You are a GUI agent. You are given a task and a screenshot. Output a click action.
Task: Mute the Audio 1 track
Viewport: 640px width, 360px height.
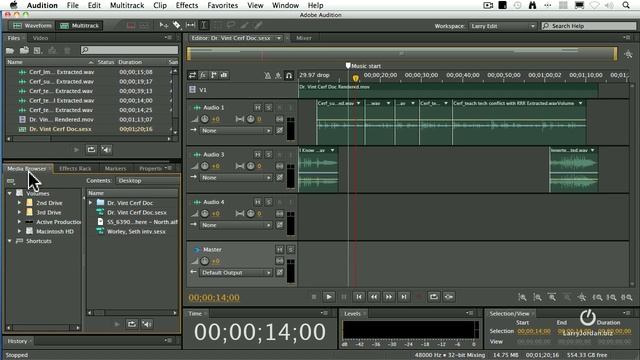(x=258, y=107)
